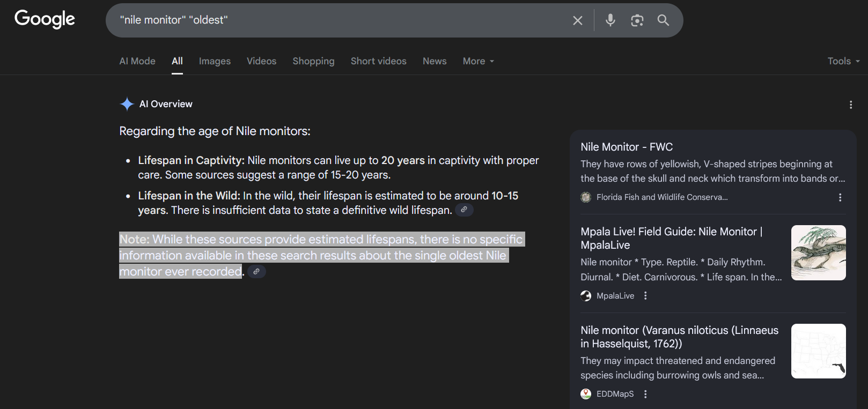Click 'Florida Fish and Wildlife Conserva...' source name

pos(662,197)
